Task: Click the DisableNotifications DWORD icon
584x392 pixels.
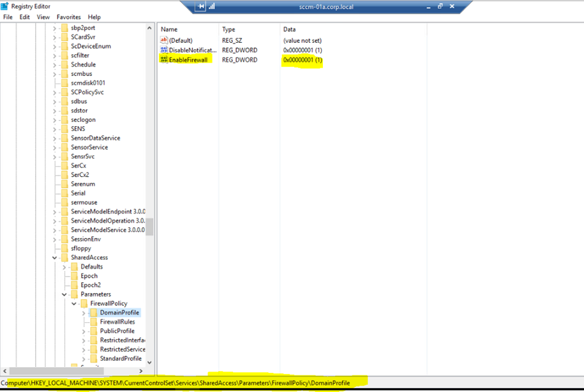Action: (x=164, y=50)
